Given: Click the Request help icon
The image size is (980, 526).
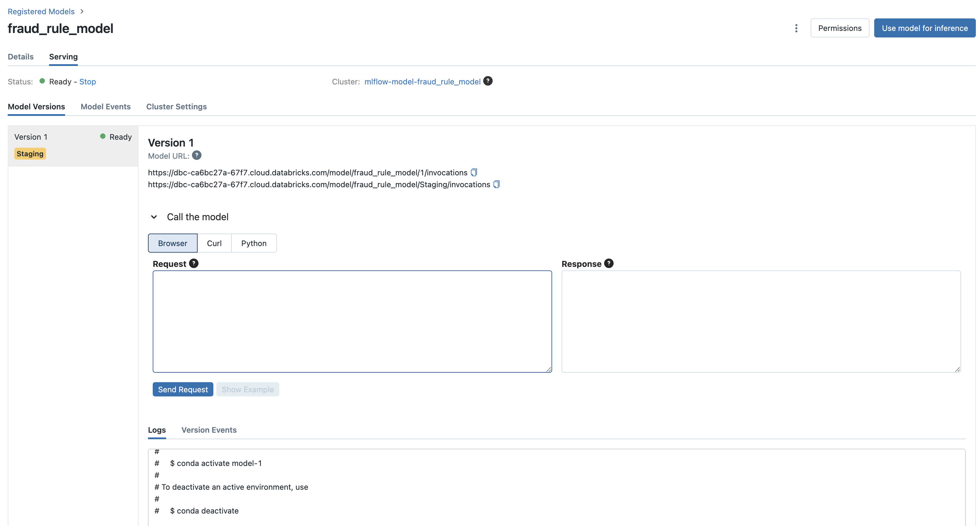Looking at the screenshot, I should click(194, 264).
